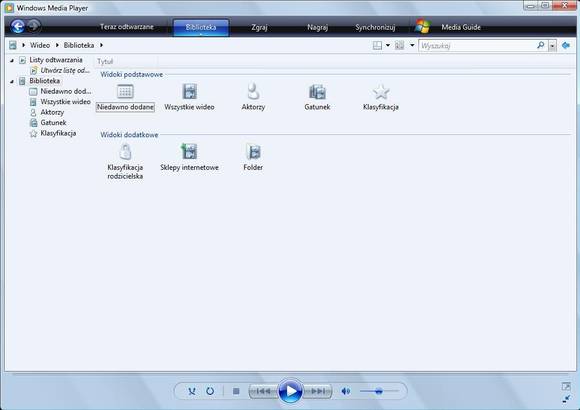Open the view options dropdown arrow
580x410 pixels.
[412, 46]
